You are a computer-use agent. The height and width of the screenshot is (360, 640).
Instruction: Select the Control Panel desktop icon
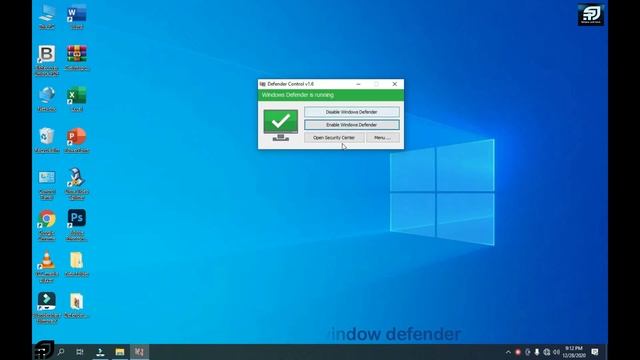[47, 185]
